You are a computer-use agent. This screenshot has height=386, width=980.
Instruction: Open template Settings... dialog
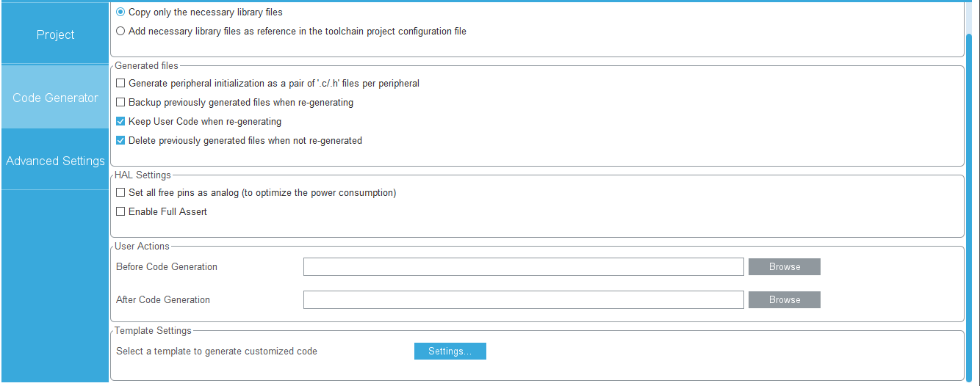point(450,352)
